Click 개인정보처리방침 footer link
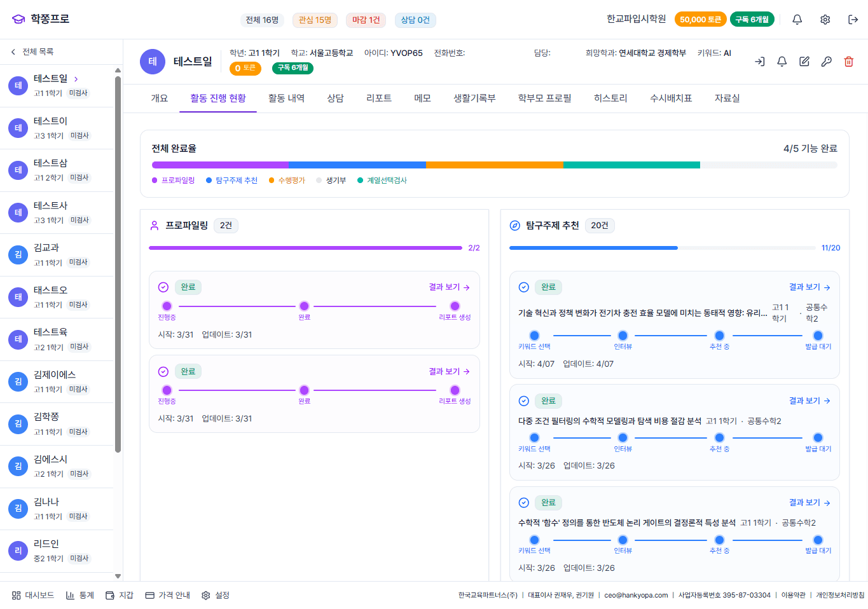The height and width of the screenshot is (609, 868). click(x=840, y=596)
